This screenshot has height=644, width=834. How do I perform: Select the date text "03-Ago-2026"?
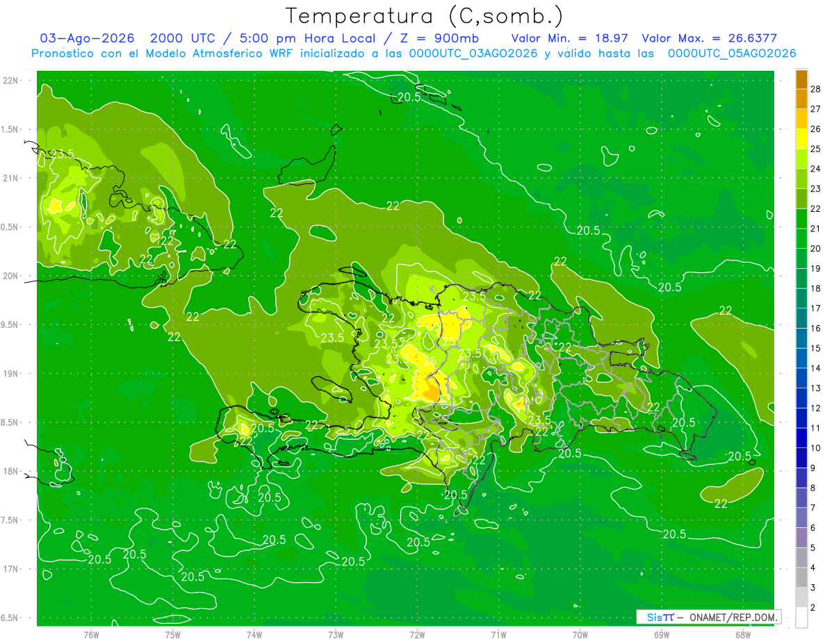click(87, 38)
